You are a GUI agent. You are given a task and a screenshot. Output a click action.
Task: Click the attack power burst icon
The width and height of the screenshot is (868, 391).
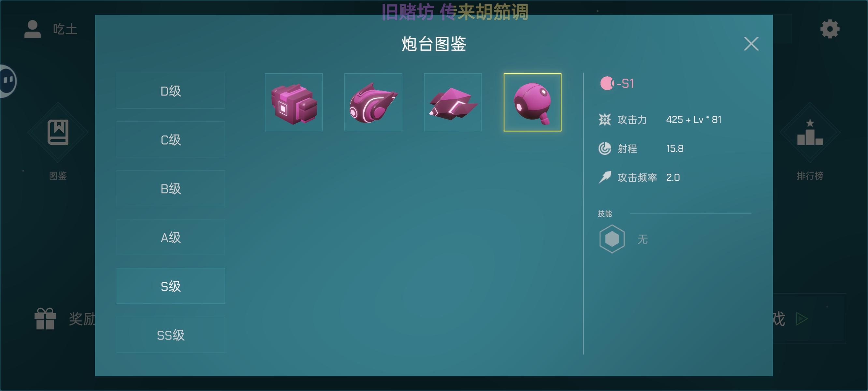604,120
